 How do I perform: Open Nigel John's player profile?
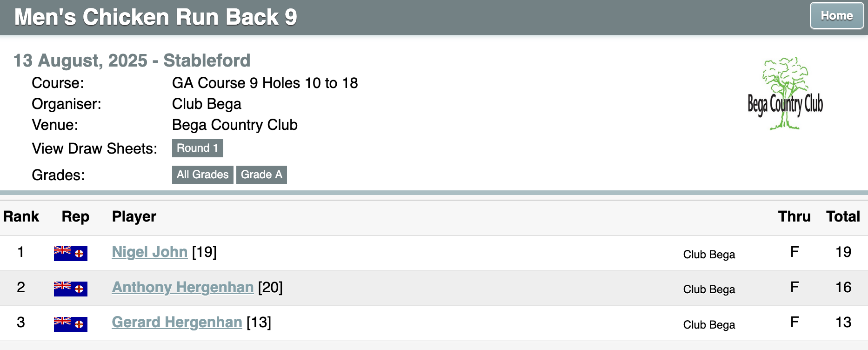(x=150, y=252)
